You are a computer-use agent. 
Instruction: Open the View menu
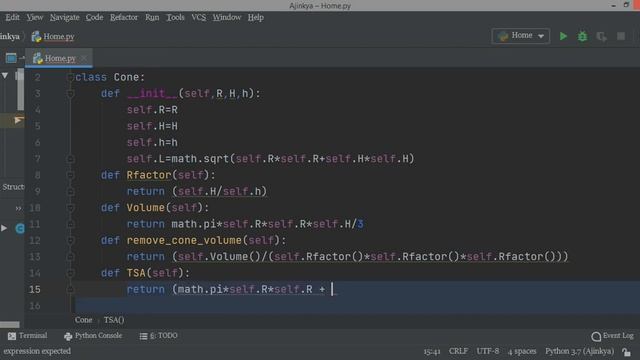click(35, 17)
